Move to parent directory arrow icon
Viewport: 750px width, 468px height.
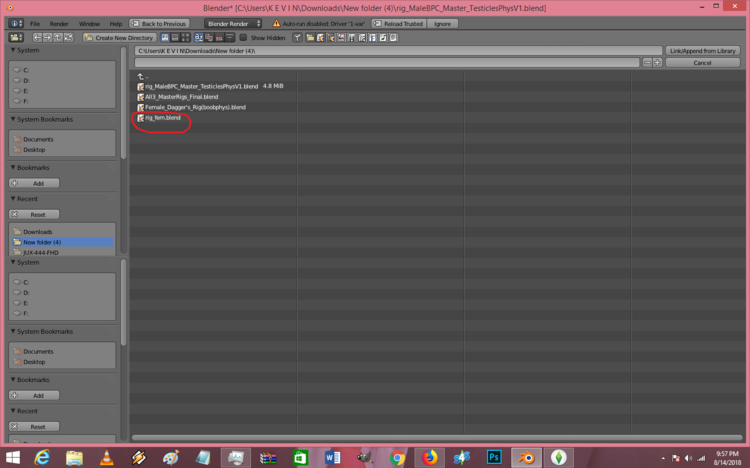pyautogui.click(x=58, y=37)
